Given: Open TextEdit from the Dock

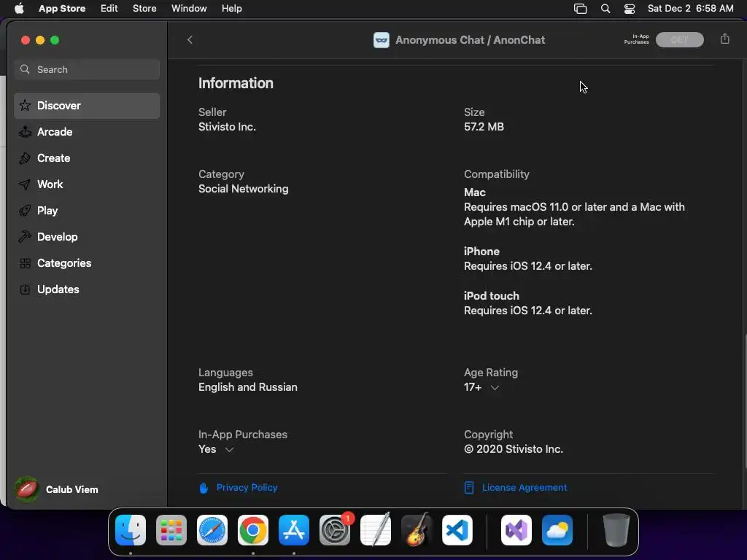Looking at the screenshot, I should coord(376,529).
